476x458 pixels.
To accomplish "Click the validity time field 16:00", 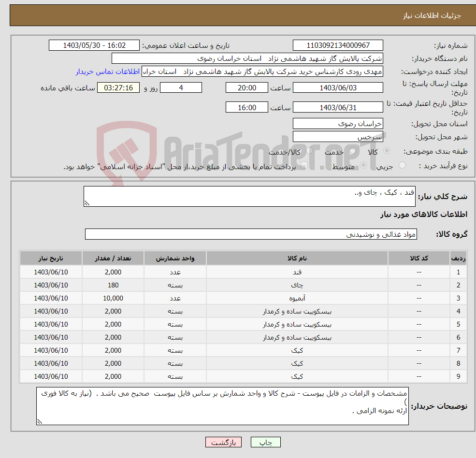I will (247, 107).
